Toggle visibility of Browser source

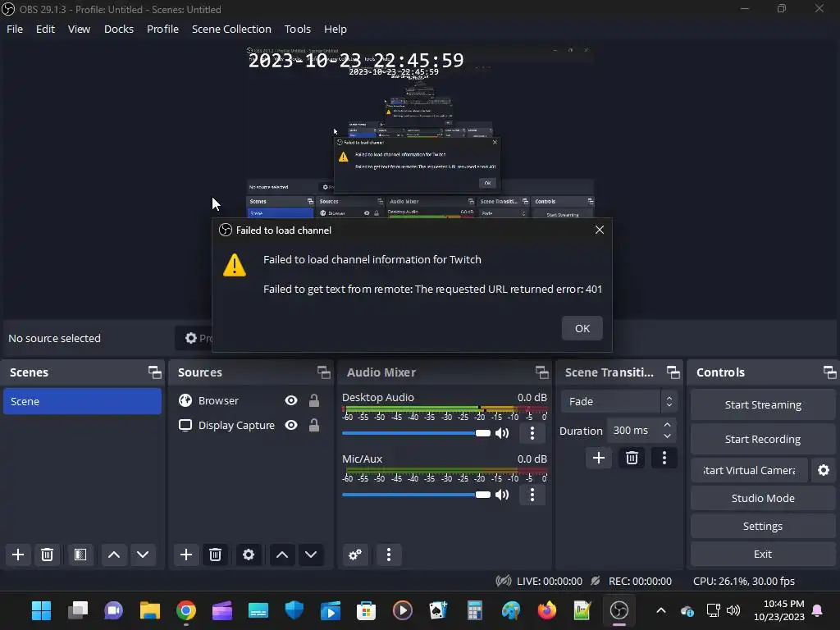click(291, 400)
